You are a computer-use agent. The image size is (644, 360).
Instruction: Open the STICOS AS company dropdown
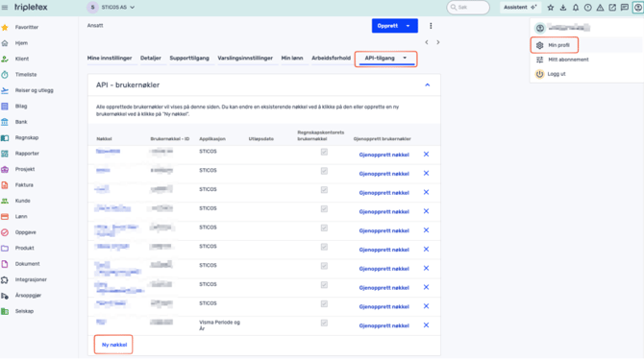pos(111,8)
